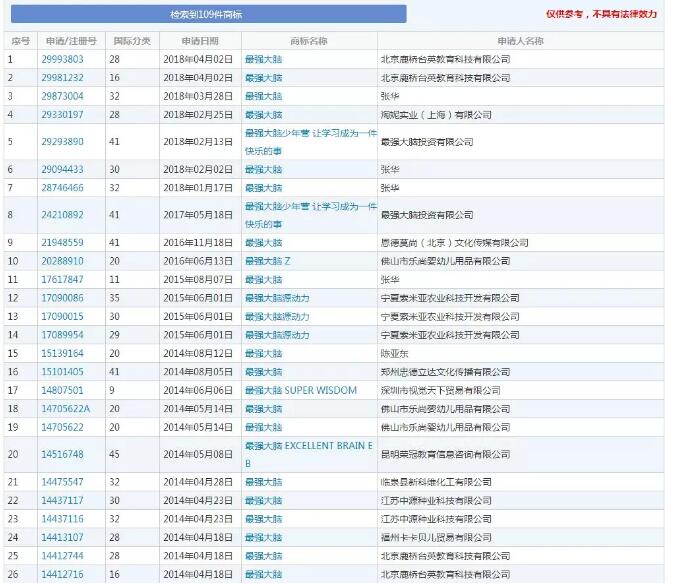
Task: Open application number 15101405
Action: pyautogui.click(x=63, y=372)
